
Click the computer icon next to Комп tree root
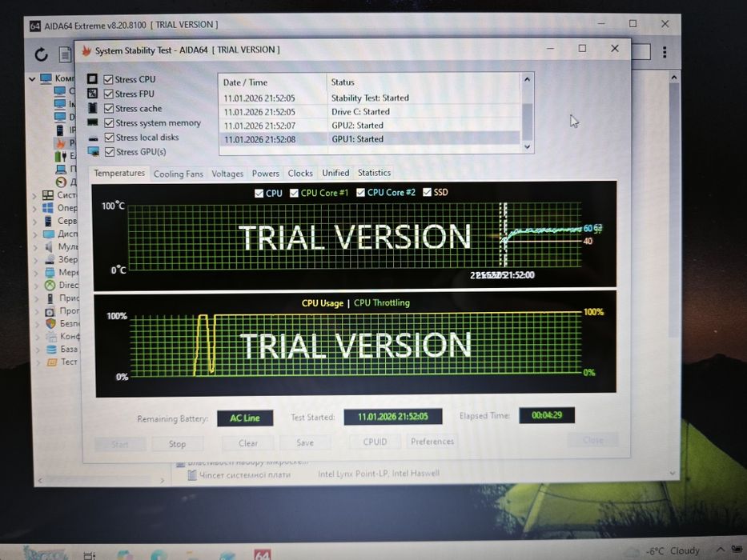pos(46,78)
